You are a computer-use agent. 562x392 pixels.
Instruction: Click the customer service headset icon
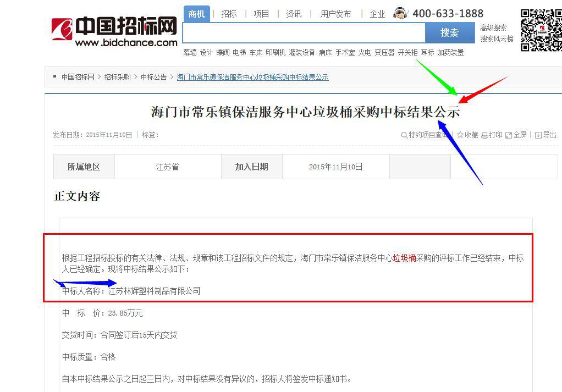click(x=400, y=12)
